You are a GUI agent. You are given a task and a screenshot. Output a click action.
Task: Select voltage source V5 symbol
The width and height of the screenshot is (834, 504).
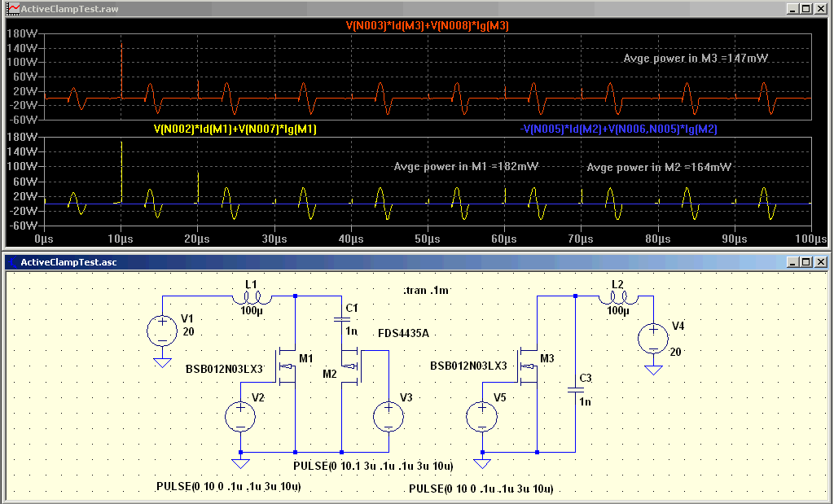point(482,416)
